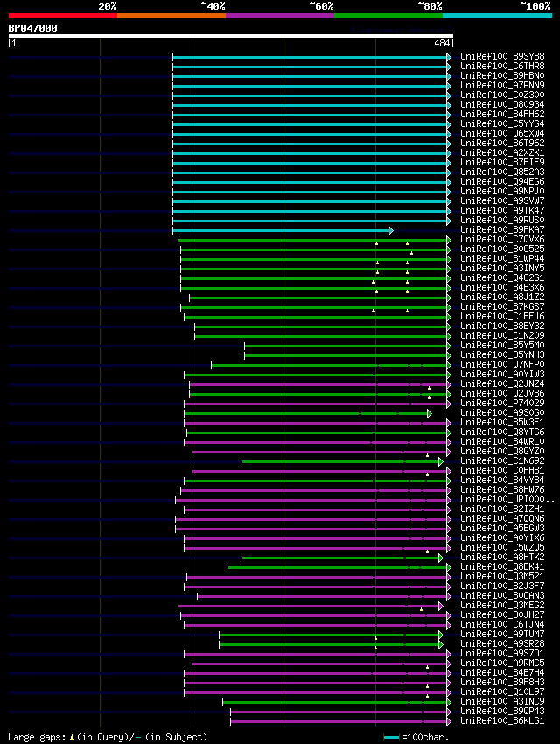This screenshot has width=560, height=744.
Task: Select hit label UniRef100_Q94EG6
Action: (x=502, y=181)
